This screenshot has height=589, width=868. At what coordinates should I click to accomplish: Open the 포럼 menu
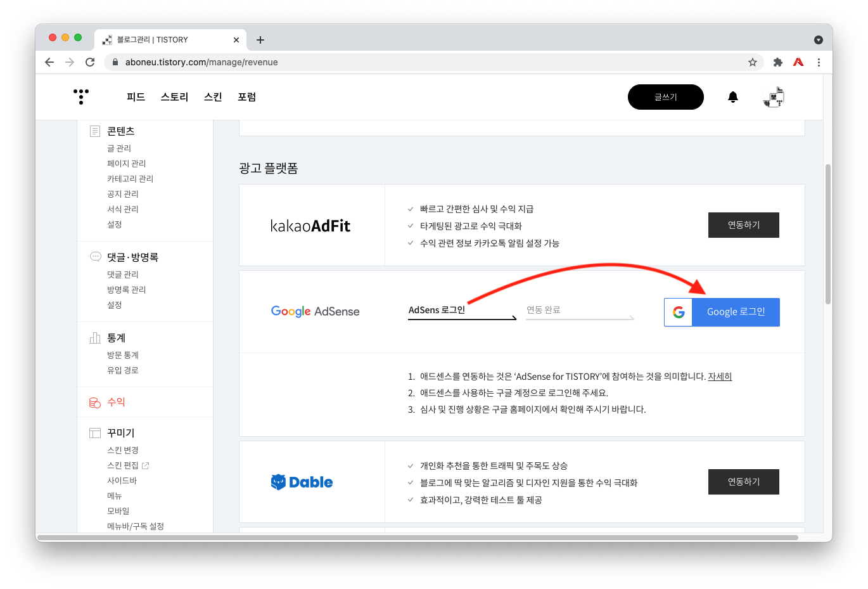click(x=246, y=97)
